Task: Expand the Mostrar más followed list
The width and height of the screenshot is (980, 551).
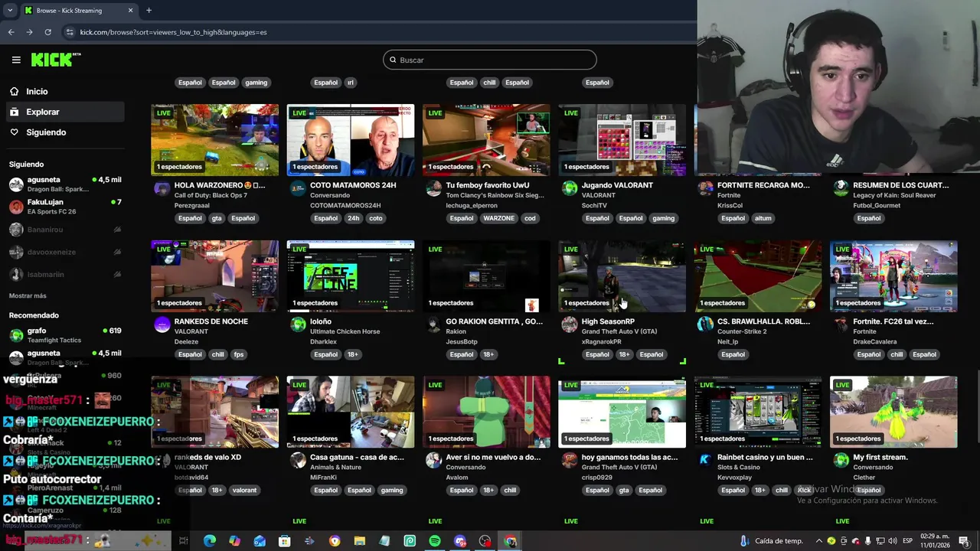Action: tap(28, 295)
